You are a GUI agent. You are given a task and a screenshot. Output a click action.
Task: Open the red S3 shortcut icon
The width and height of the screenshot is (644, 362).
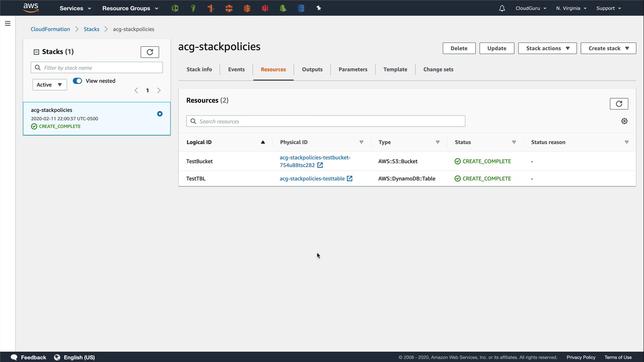(x=265, y=8)
